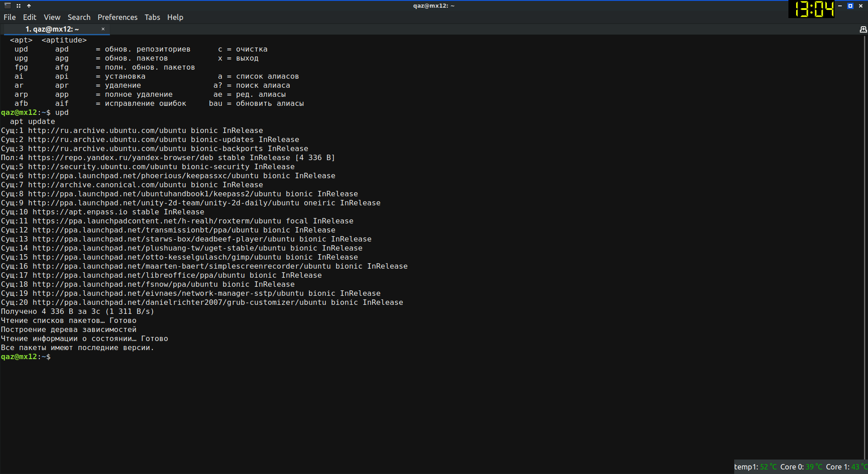
Task: Open the Search menu
Action: pos(79,17)
